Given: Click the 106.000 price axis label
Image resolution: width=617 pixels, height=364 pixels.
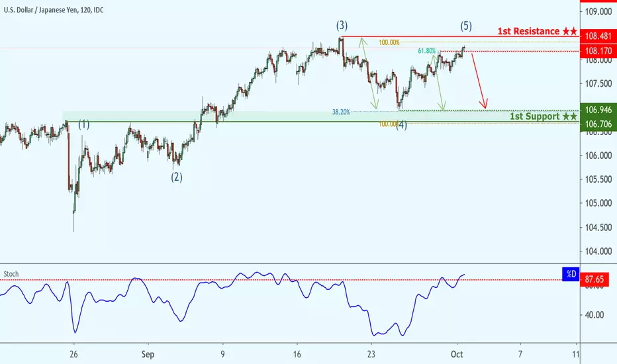Looking at the screenshot, I should (598, 156).
